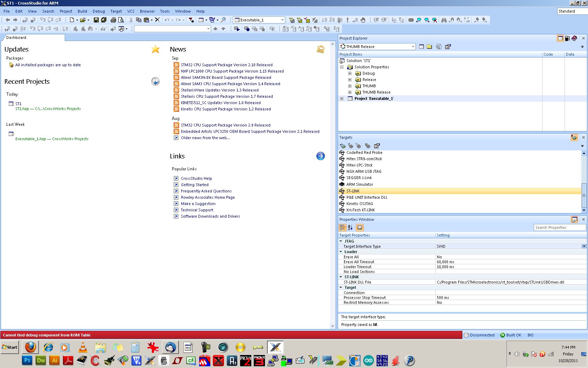Click the memory usage gas pump icon
The image size is (588, 368).
coord(567,38)
